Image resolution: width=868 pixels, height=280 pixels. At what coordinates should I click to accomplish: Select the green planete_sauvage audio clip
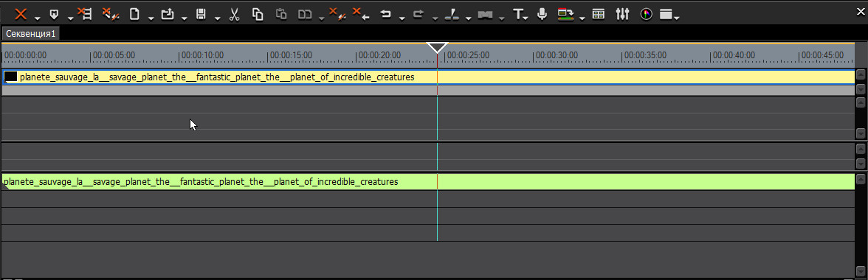tap(428, 182)
